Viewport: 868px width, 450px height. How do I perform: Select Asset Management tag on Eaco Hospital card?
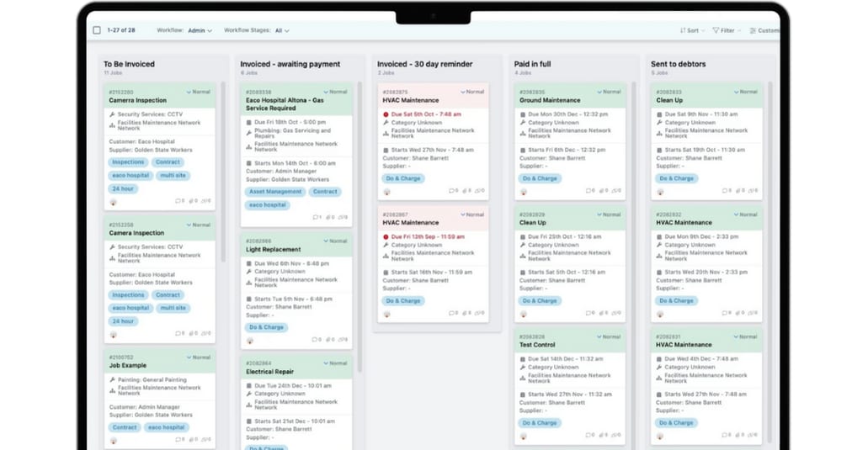coord(275,192)
